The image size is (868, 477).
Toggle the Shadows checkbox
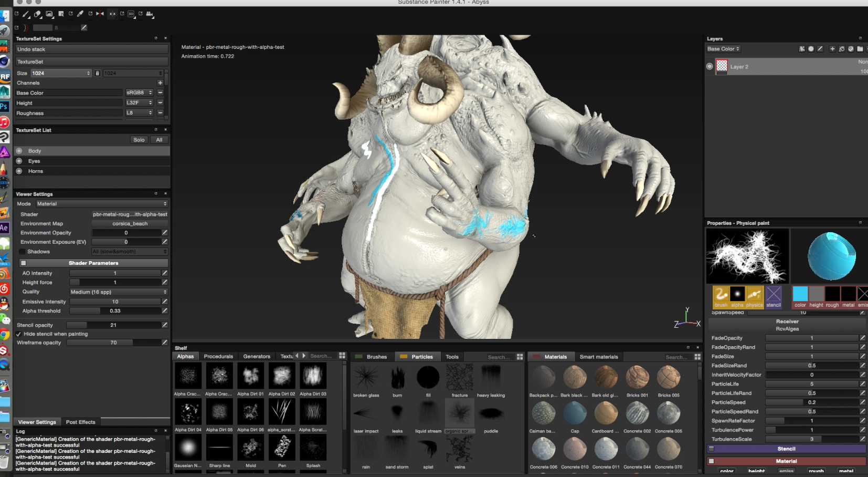pyautogui.click(x=22, y=252)
